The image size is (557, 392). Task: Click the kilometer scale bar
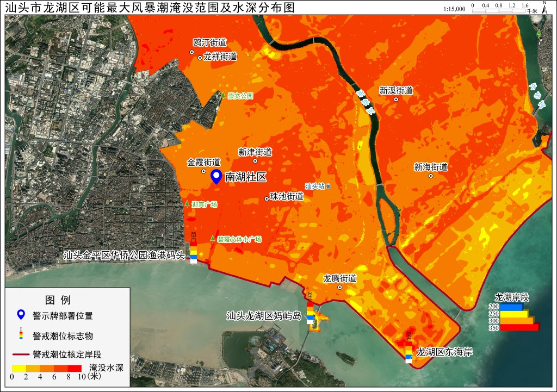click(x=498, y=11)
